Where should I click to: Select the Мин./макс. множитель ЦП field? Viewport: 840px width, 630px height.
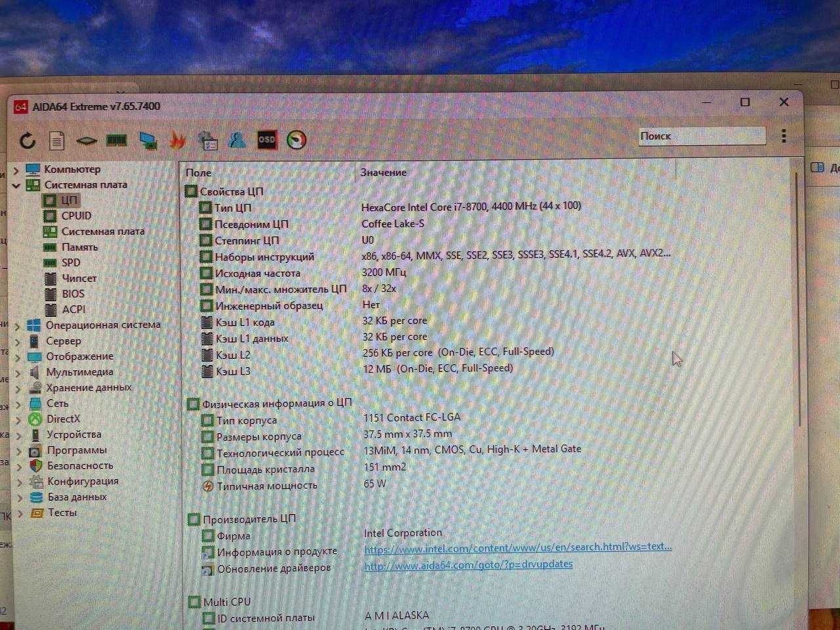(281, 289)
